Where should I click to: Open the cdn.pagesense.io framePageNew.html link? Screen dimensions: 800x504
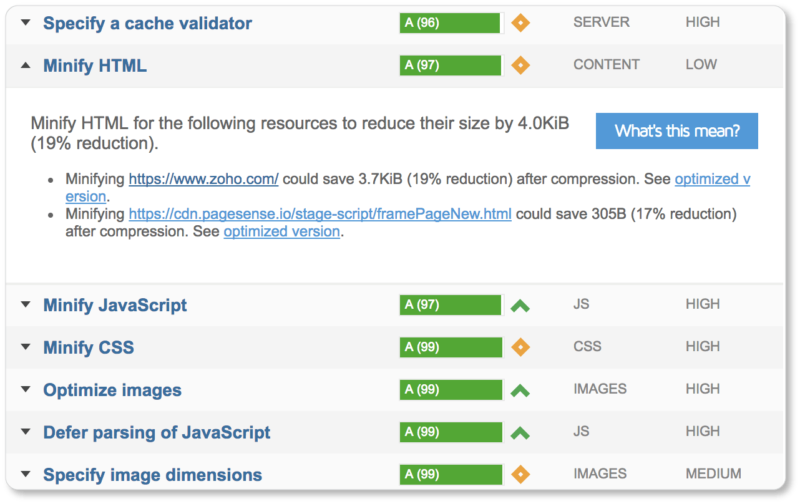pyautogui.click(x=320, y=214)
